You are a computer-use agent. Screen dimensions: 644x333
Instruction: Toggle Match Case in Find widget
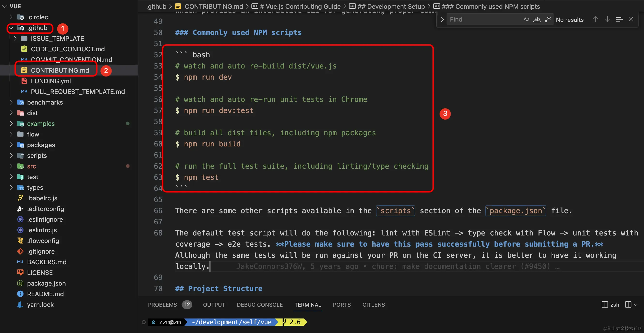pos(526,20)
